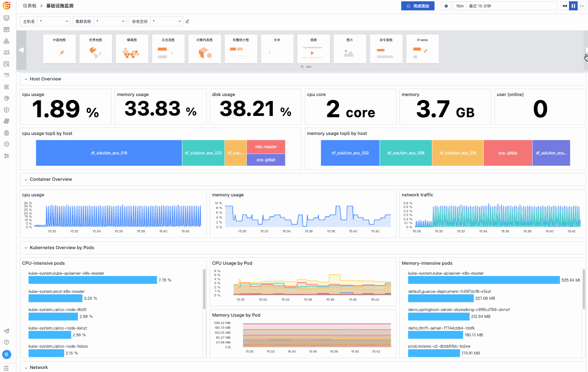Click 仪表板 in the breadcrumb
This screenshot has height=372, width=588.
click(x=30, y=6)
